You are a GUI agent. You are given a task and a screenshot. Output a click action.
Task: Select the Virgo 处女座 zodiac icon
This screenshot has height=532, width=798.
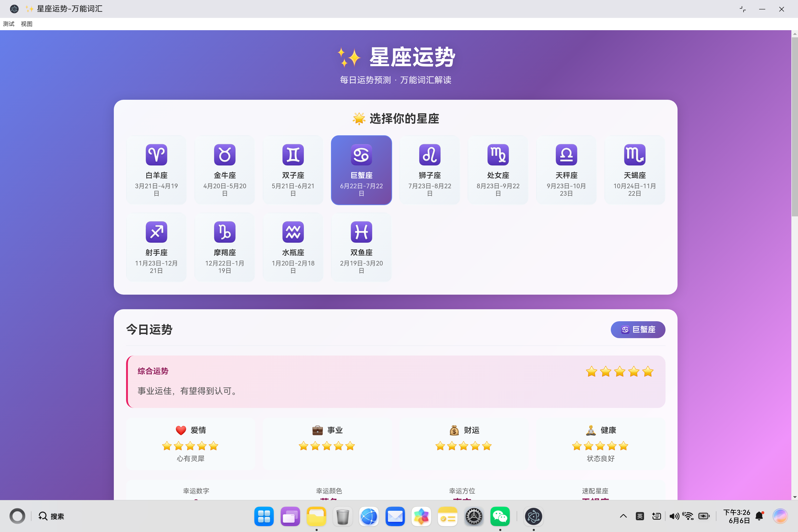pos(498,155)
